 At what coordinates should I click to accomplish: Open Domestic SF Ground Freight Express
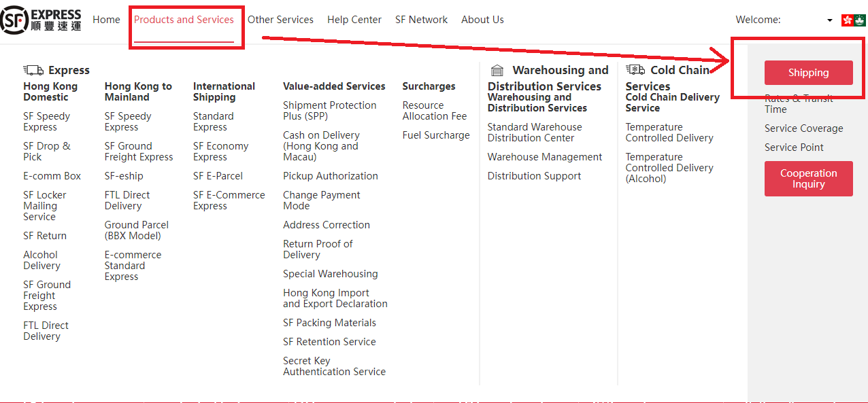click(x=47, y=296)
